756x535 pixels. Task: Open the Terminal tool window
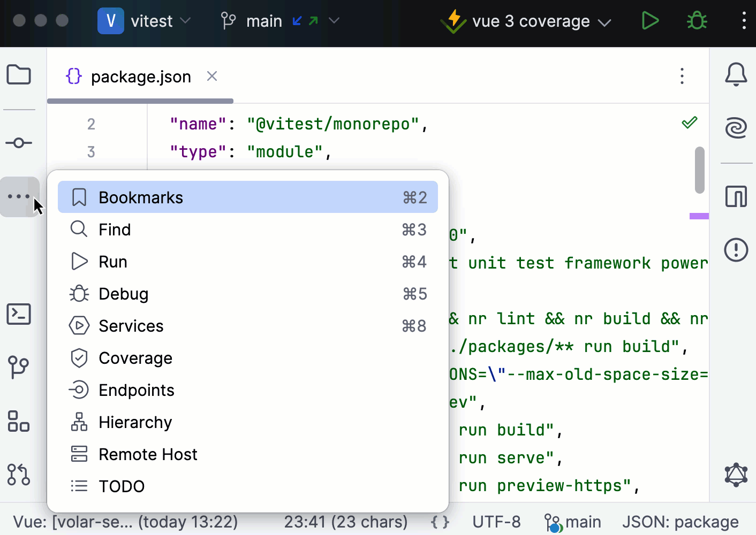pyautogui.click(x=19, y=314)
